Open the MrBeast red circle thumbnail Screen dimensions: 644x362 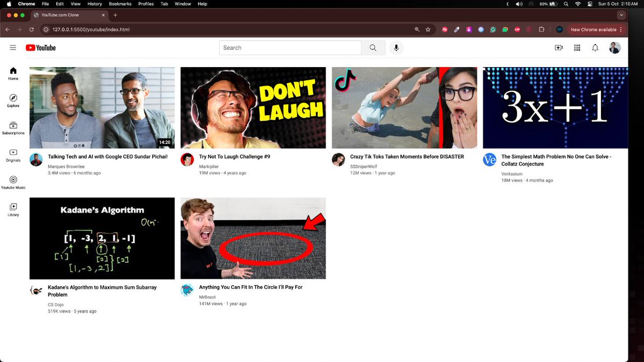point(253,238)
